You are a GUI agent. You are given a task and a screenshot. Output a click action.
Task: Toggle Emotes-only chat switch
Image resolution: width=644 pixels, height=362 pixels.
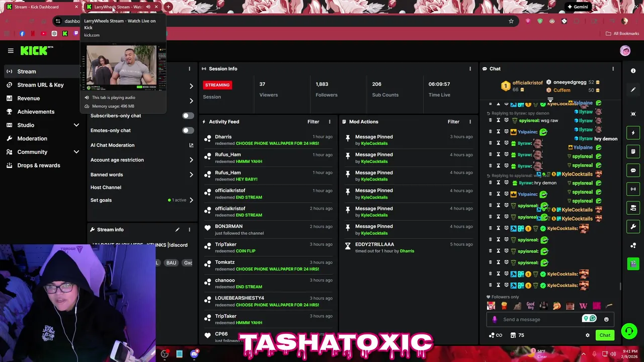click(187, 131)
